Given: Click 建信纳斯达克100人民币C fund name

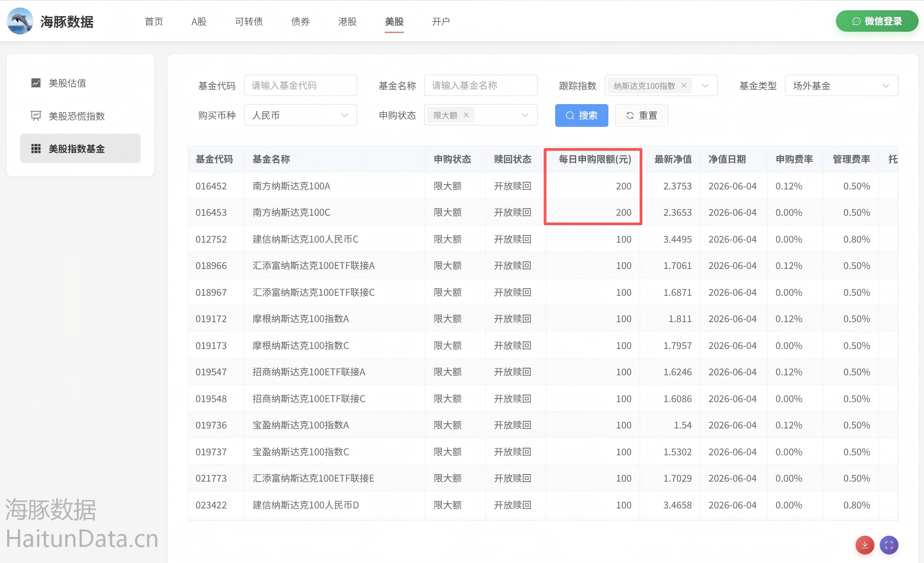Looking at the screenshot, I should click(x=306, y=239).
